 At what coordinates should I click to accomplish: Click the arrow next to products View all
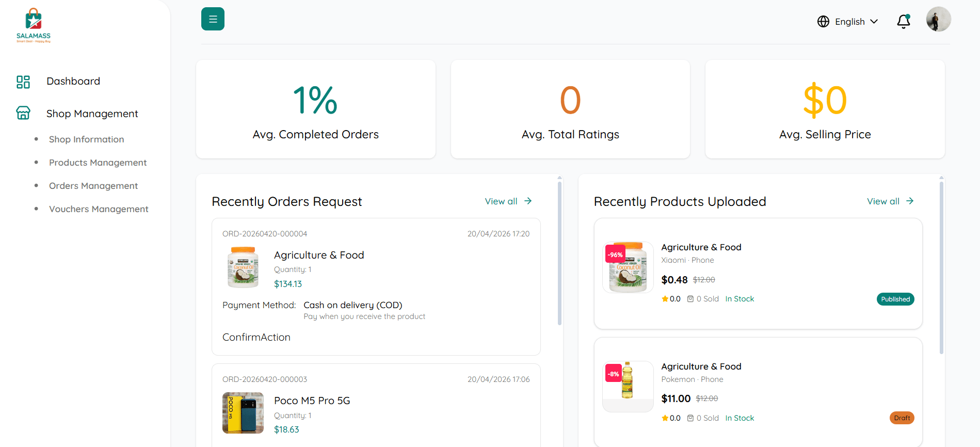coord(910,201)
